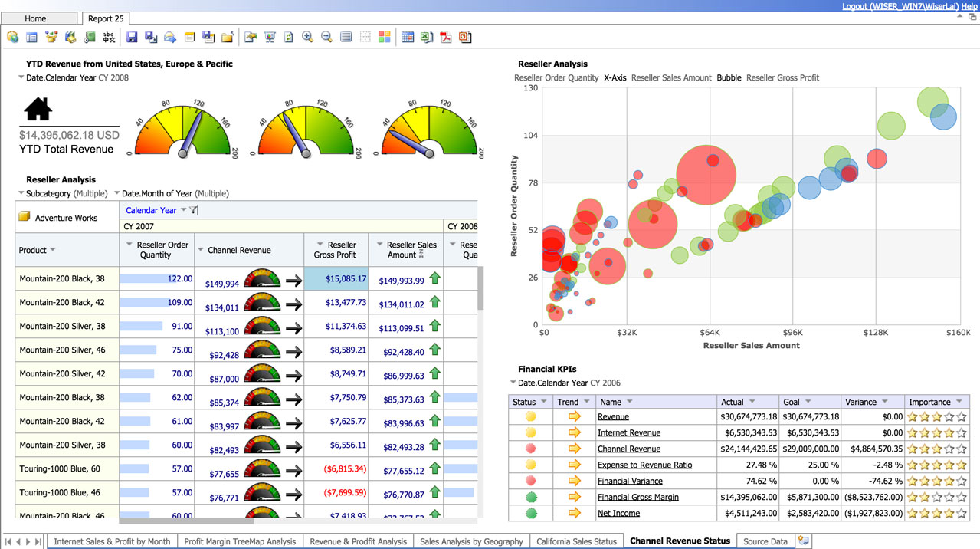
Task: Refresh the report data
Action: (x=290, y=36)
